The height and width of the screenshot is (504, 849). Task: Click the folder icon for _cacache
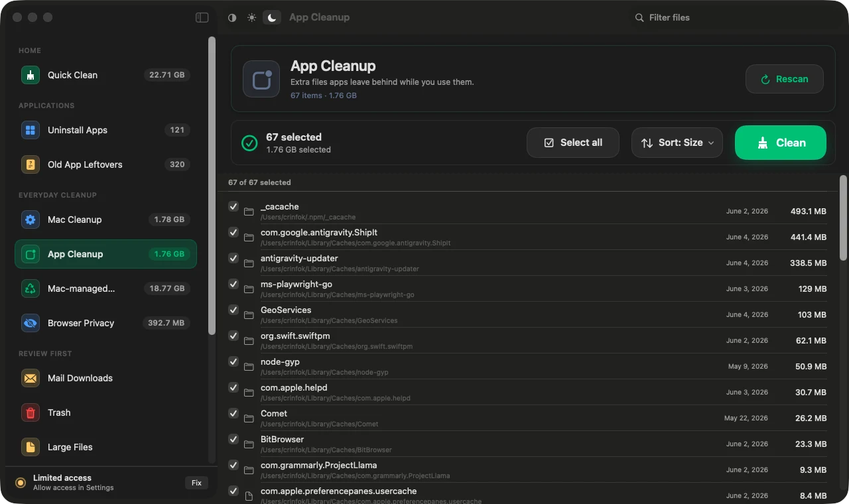pos(249,212)
